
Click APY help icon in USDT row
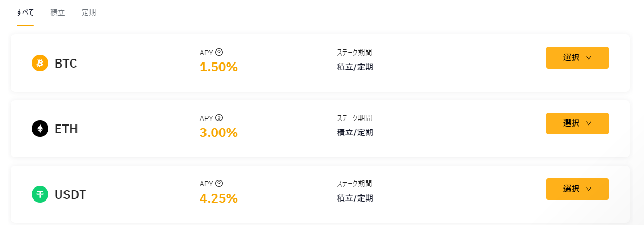click(219, 183)
